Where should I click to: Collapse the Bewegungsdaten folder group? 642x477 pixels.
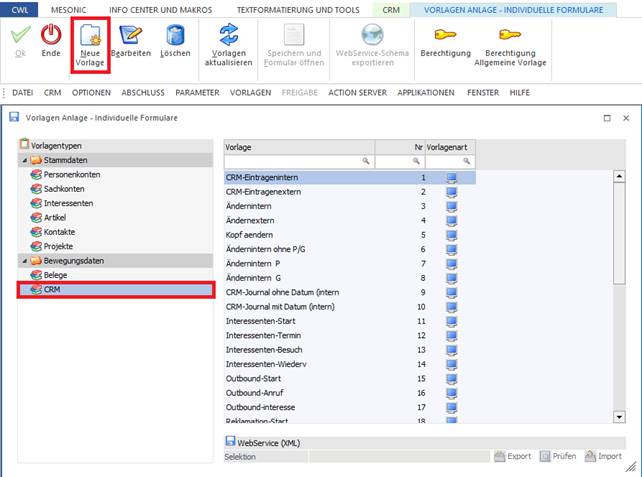(22, 260)
